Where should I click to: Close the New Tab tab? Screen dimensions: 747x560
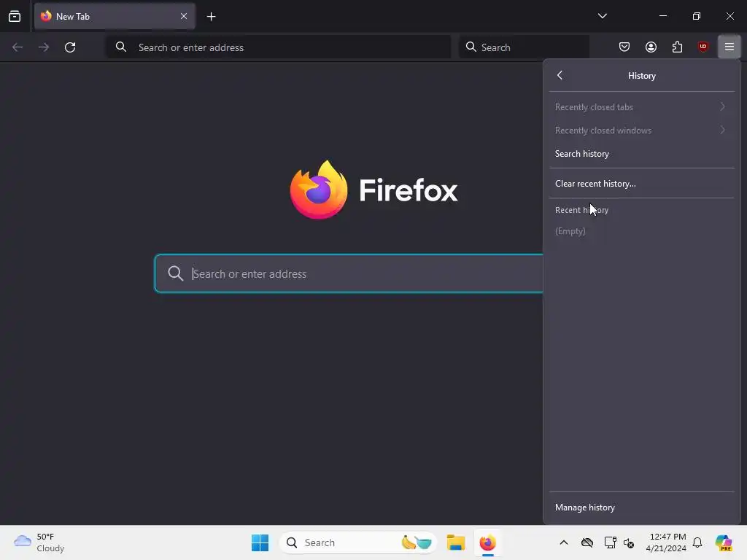pyautogui.click(x=183, y=16)
